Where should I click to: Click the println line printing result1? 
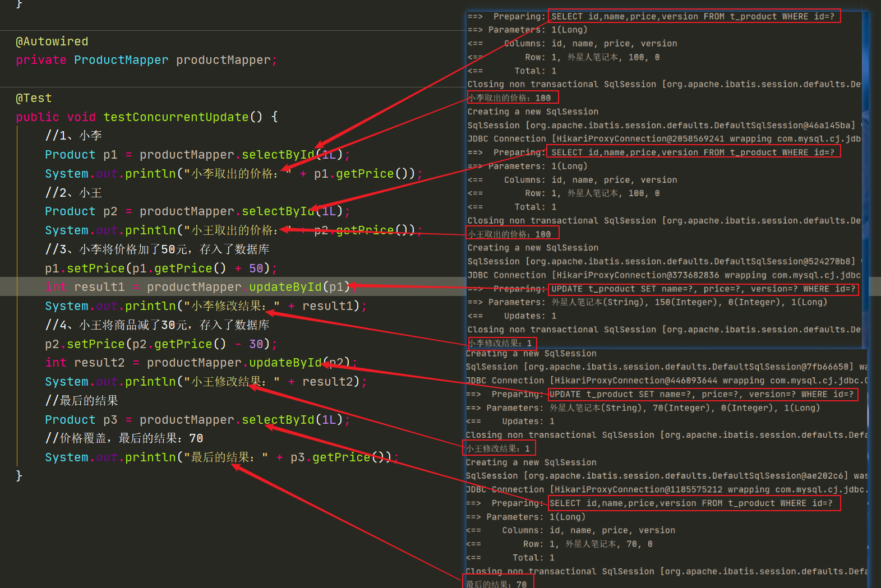click(x=206, y=306)
